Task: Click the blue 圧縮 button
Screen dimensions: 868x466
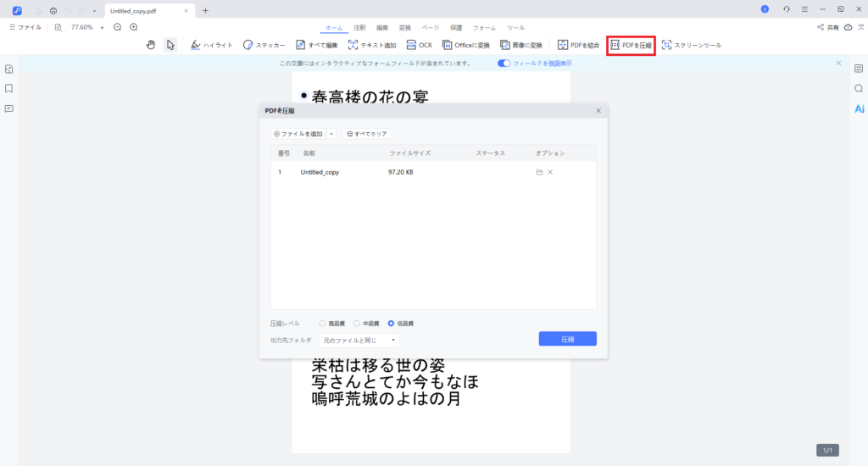Action: pos(567,339)
